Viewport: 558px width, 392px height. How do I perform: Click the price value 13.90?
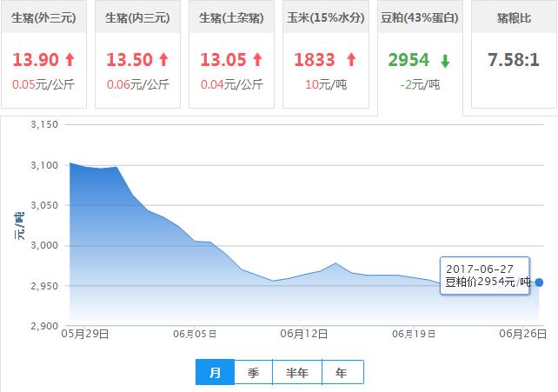point(36,59)
